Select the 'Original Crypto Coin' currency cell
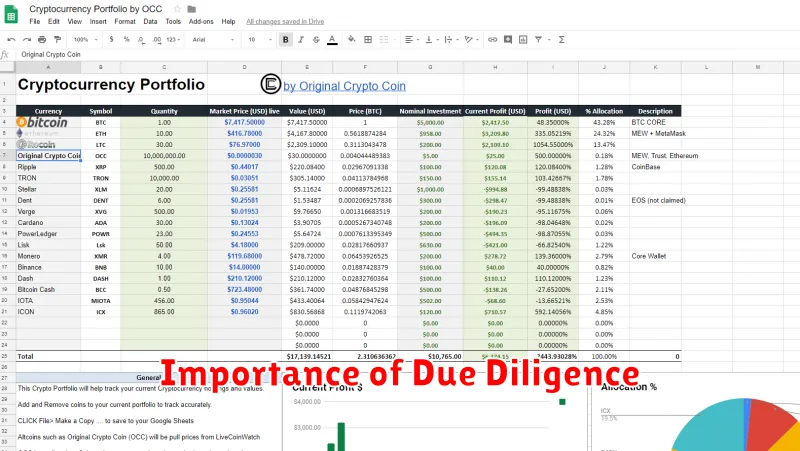Screen dimensions: 800x451 point(48,156)
